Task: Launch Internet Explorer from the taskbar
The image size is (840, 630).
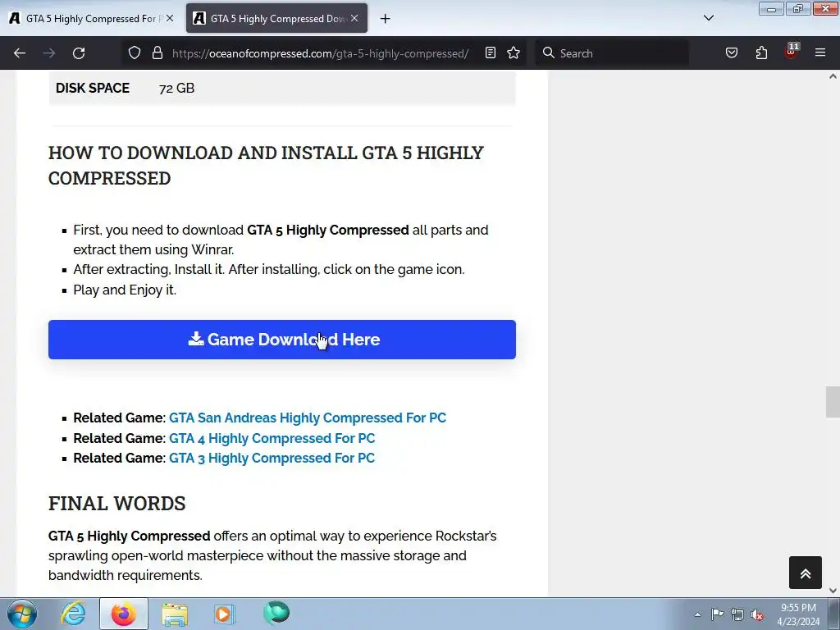Action: point(73,614)
